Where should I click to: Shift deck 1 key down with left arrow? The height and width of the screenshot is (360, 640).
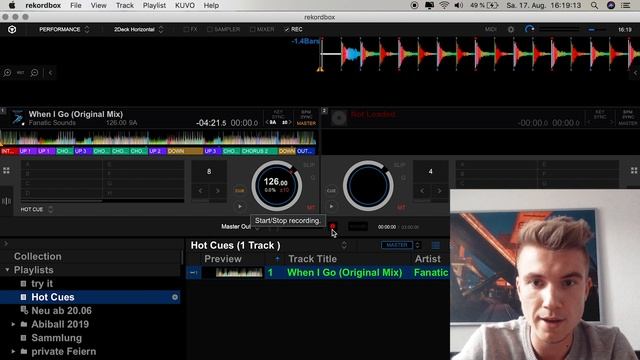(267, 122)
